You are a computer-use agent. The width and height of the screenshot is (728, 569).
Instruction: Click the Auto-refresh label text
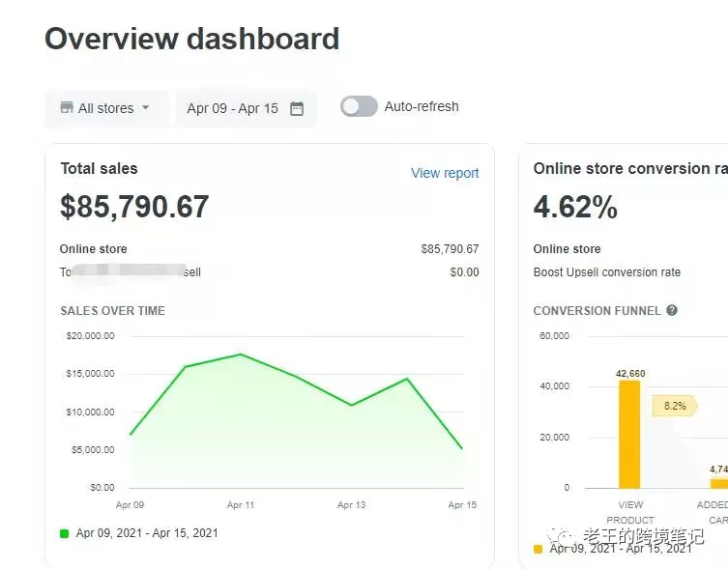tap(422, 106)
